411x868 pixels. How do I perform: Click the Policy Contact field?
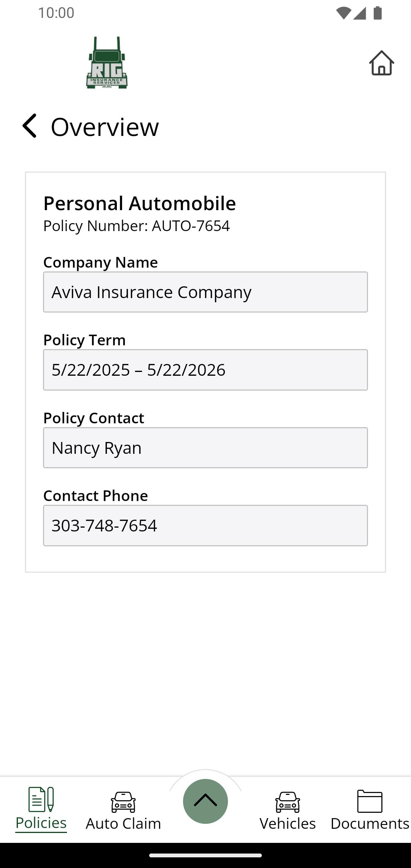click(205, 448)
